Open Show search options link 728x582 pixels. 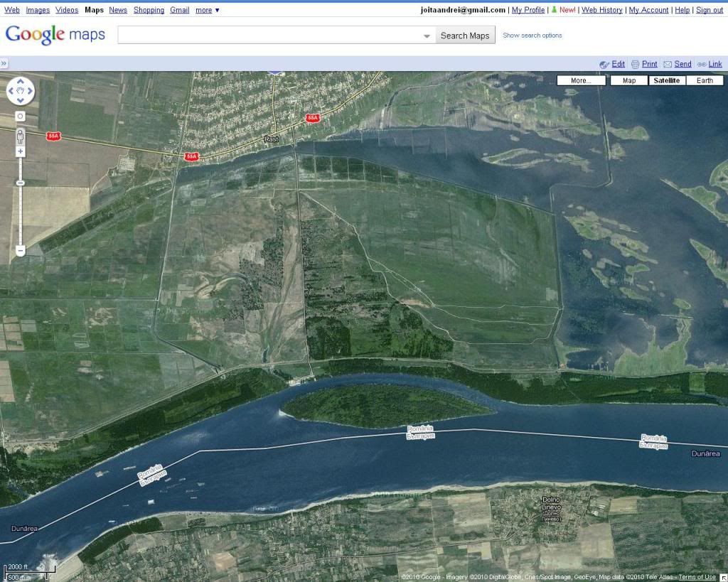(x=532, y=36)
